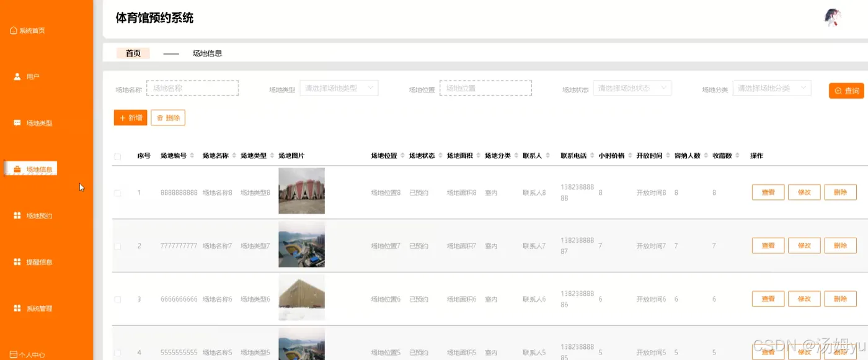Click the 删除 bulk delete button near 新增
Viewport: 868px width, 360px height.
(168, 118)
